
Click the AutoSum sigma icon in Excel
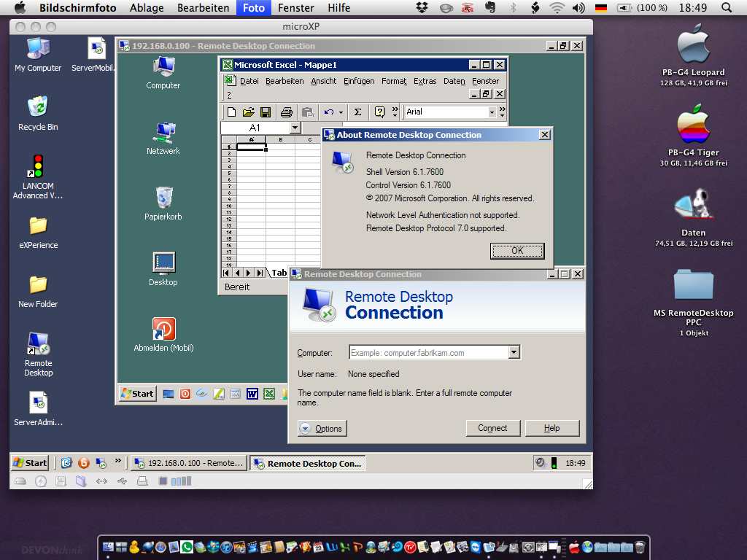(357, 112)
